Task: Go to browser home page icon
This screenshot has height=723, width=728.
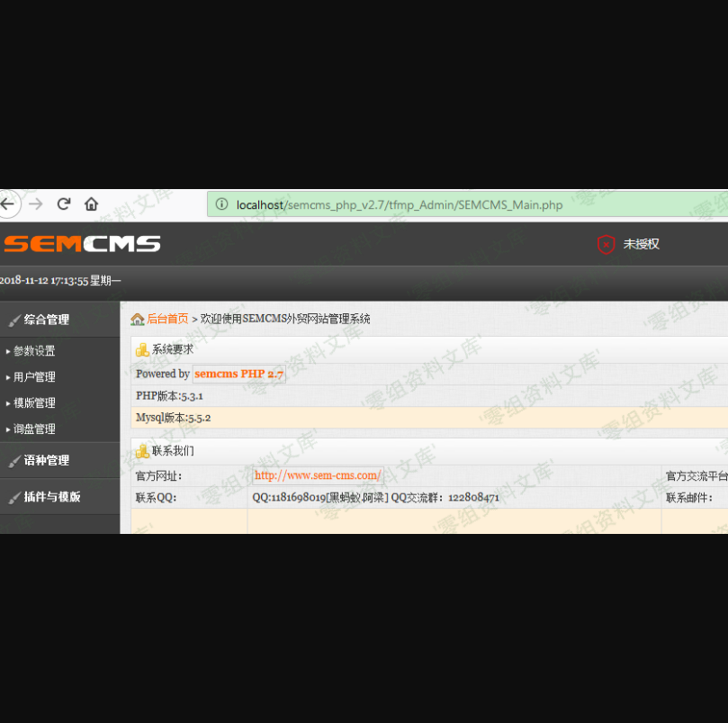Action: [x=91, y=204]
